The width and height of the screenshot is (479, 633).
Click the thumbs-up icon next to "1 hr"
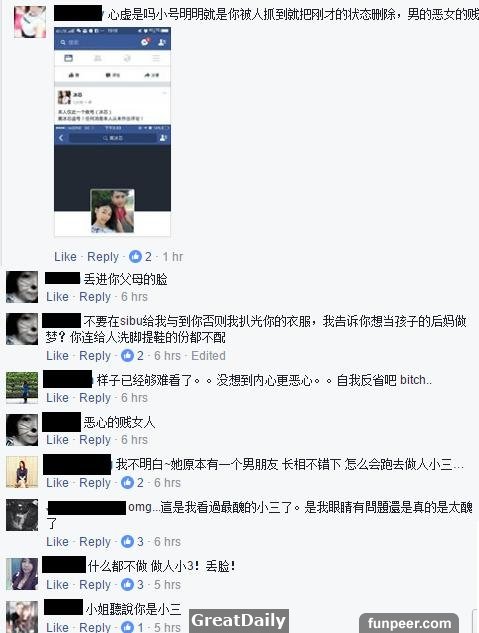(x=135, y=256)
